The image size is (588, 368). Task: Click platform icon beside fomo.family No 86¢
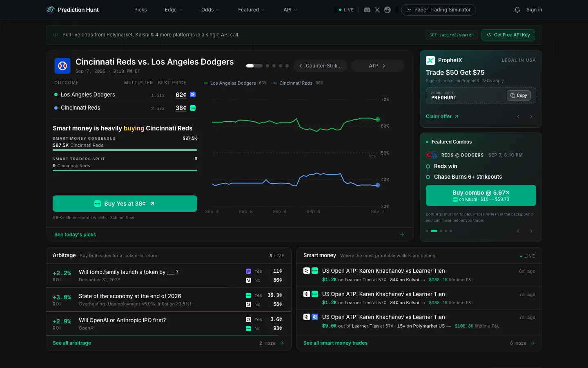tap(248, 280)
